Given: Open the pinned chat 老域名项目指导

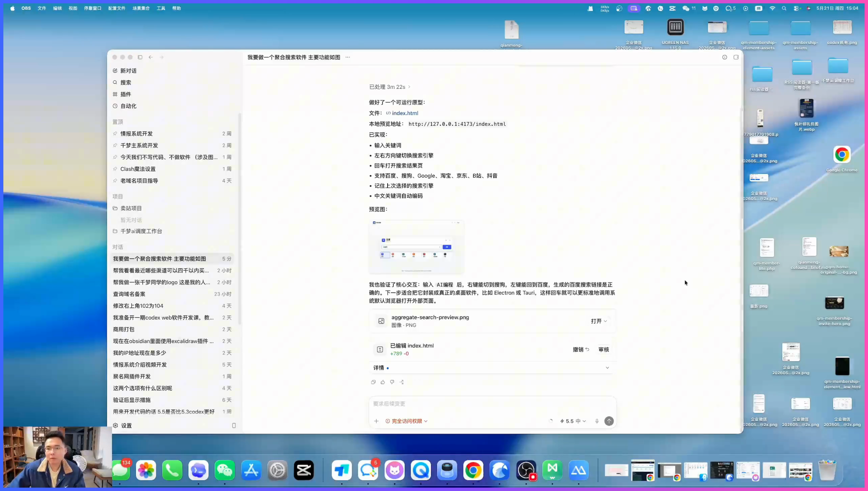Looking at the screenshot, I should tap(173, 181).
